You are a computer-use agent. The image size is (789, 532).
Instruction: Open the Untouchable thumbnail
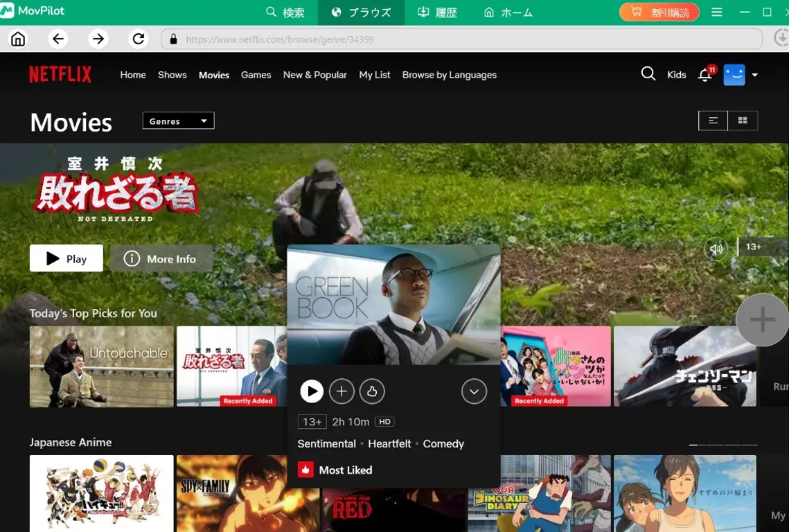(102, 366)
